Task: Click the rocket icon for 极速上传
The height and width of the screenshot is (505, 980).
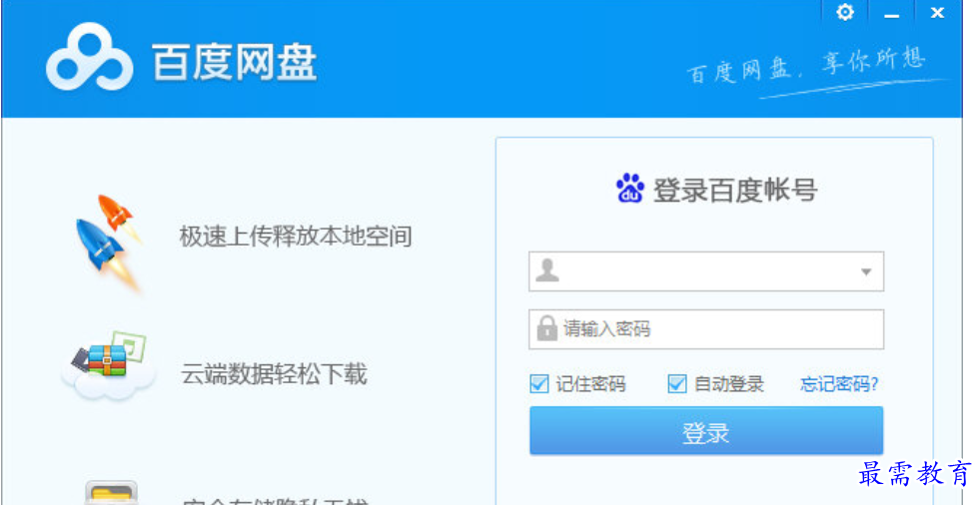Action: click(x=108, y=244)
